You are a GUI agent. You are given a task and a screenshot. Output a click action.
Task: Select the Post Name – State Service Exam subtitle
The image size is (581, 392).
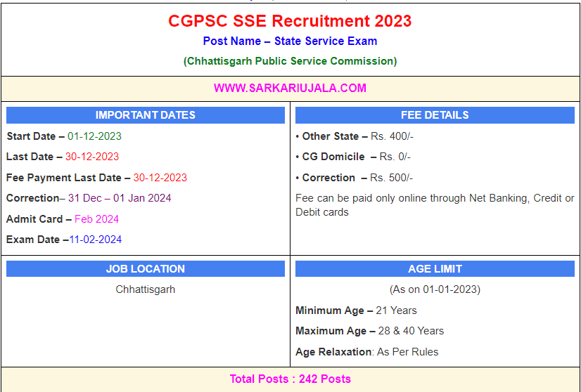pyautogui.click(x=290, y=41)
